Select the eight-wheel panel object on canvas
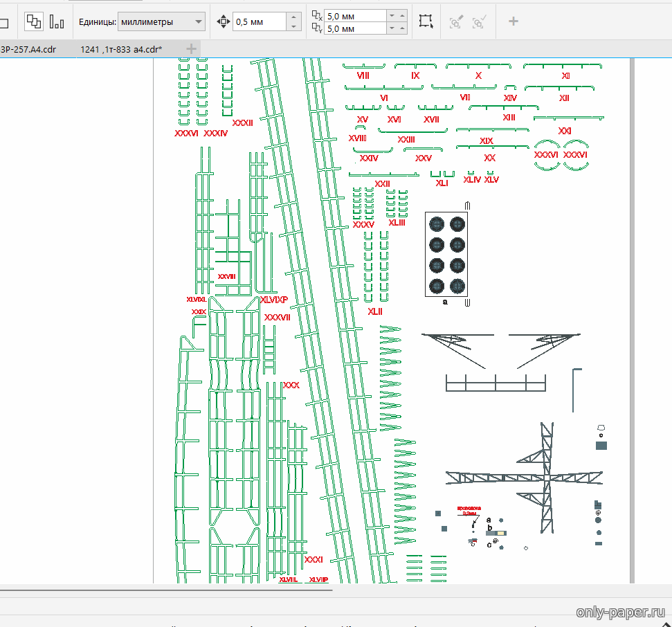 tap(446, 254)
